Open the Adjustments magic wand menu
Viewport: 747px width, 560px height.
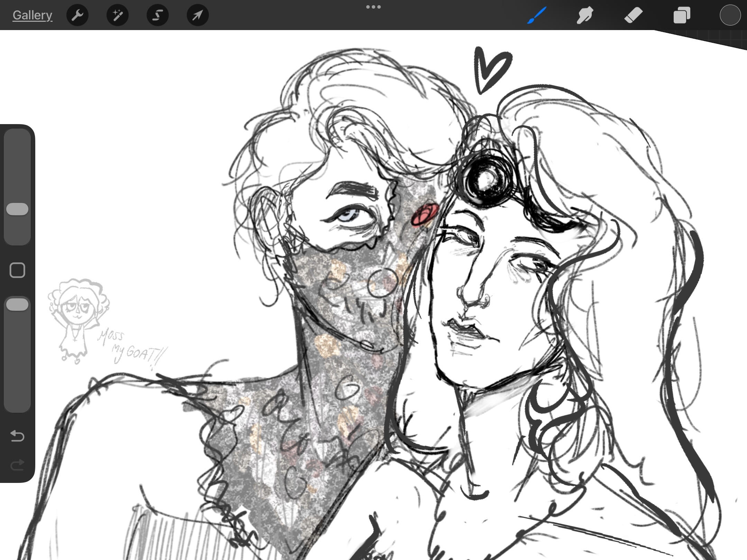click(x=118, y=15)
